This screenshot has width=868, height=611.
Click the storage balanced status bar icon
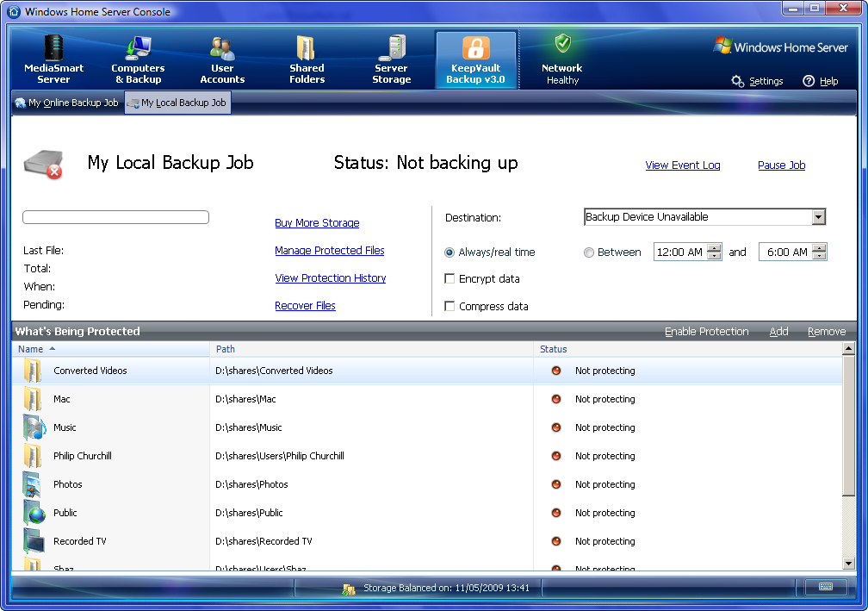(x=349, y=589)
